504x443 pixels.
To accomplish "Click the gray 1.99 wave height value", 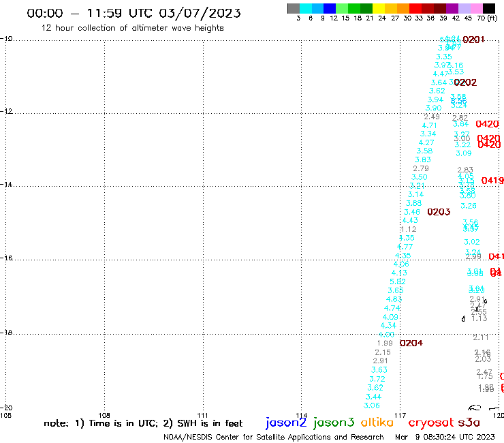I will click(x=385, y=343).
